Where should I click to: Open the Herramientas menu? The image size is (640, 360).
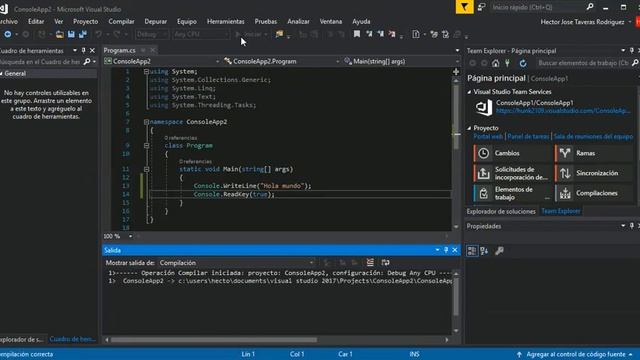coord(225,21)
